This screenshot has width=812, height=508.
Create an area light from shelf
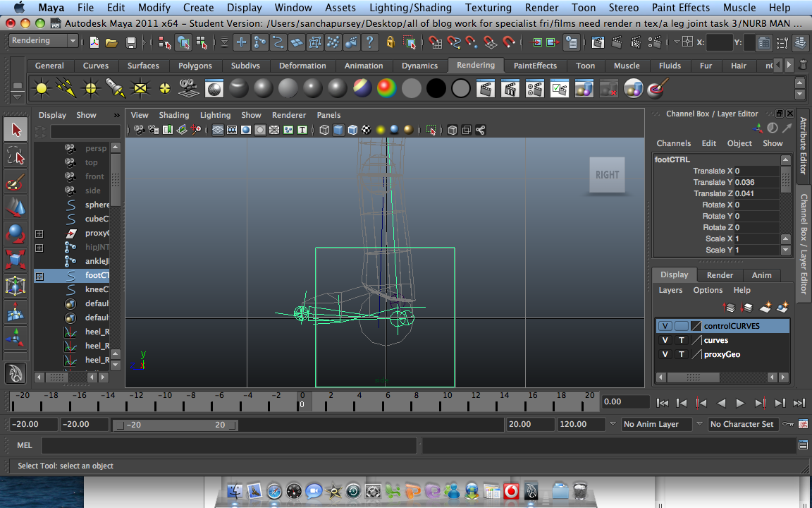[140, 89]
